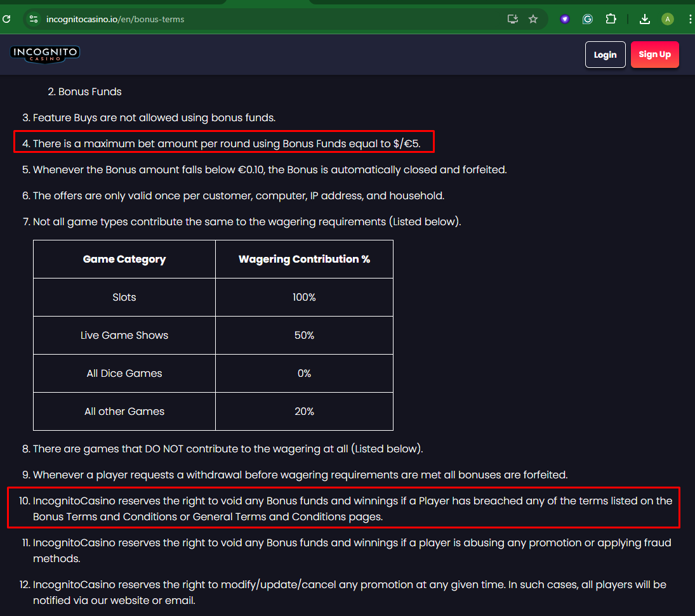Reload the page with the refresh icon
The height and width of the screenshot is (616, 695).
(6, 19)
